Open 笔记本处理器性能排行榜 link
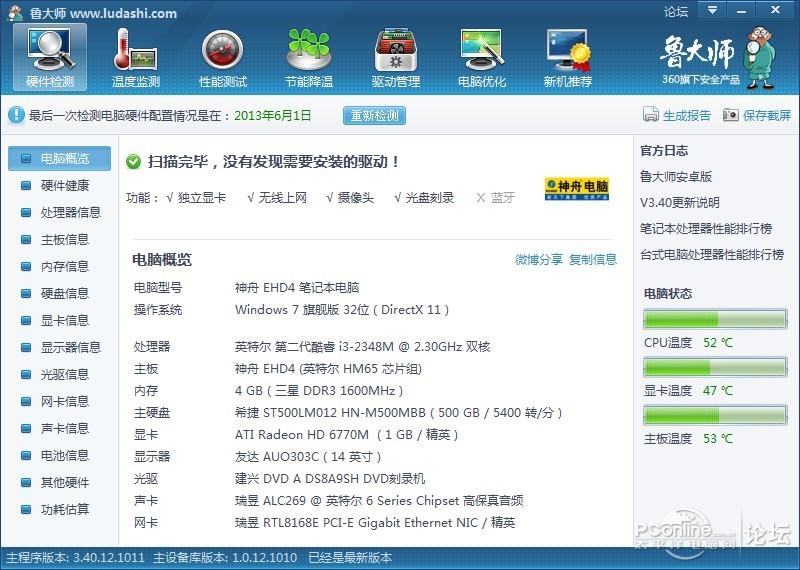The width and height of the screenshot is (800, 570). 706,229
